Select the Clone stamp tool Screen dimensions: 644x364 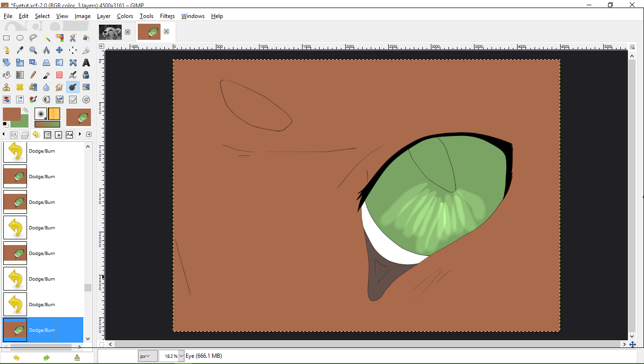[x=7, y=87]
